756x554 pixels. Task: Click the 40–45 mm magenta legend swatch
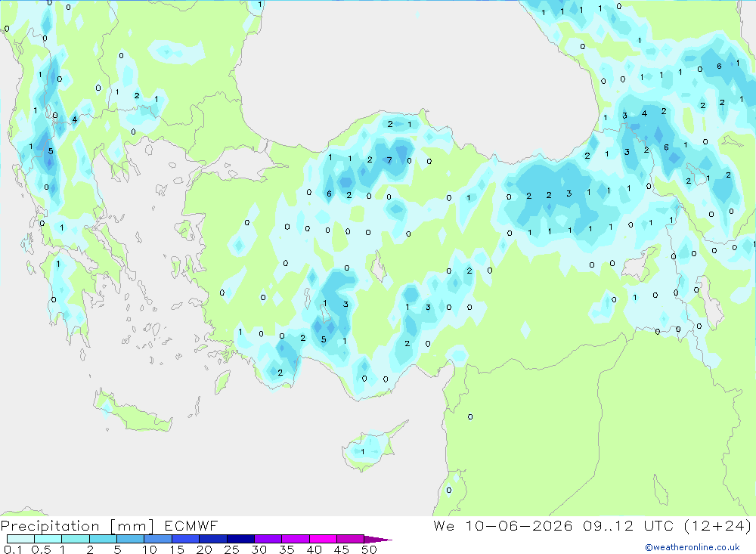(323, 539)
